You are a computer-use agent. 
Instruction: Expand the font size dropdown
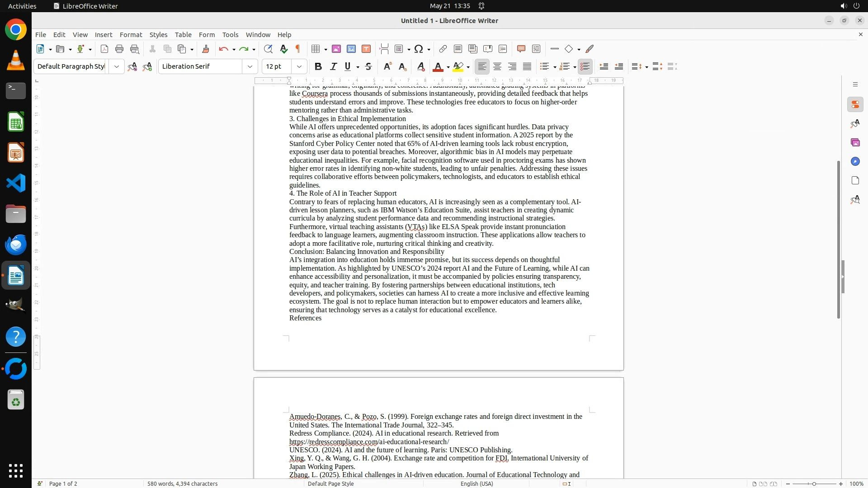[299, 67]
